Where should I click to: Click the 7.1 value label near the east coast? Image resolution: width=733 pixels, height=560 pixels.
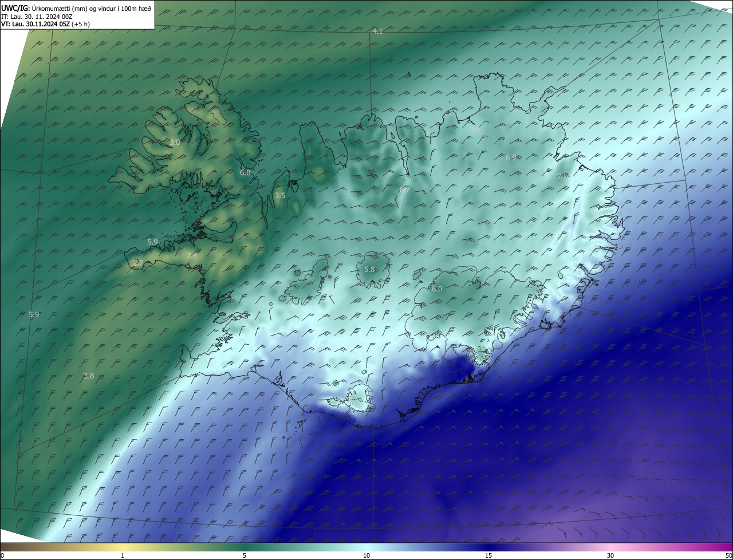(x=562, y=178)
